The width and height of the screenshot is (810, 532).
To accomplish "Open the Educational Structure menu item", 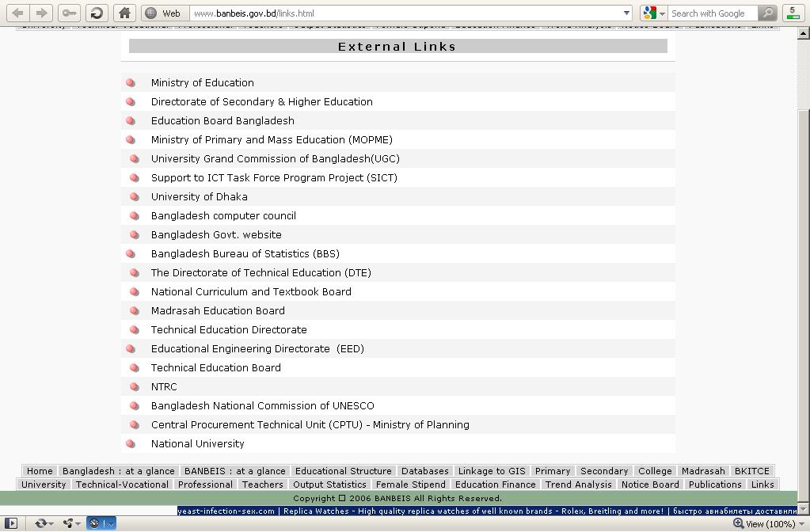I will (x=343, y=471).
